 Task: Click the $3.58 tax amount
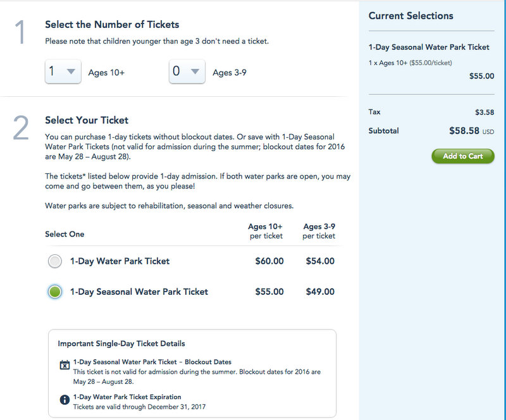[x=484, y=112]
